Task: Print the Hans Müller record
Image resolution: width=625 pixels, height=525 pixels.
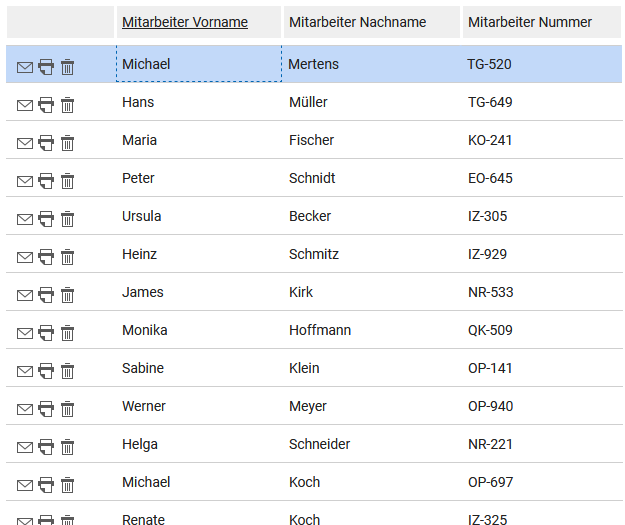Action: point(46,105)
